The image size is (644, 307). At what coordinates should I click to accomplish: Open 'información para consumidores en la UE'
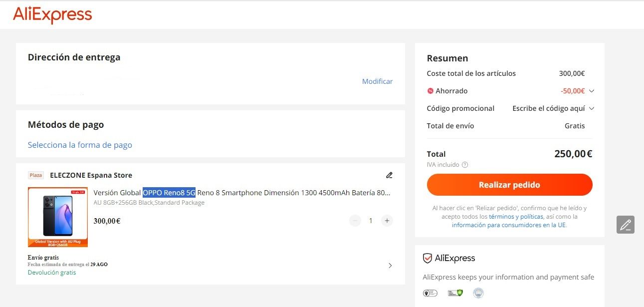pyautogui.click(x=509, y=225)
